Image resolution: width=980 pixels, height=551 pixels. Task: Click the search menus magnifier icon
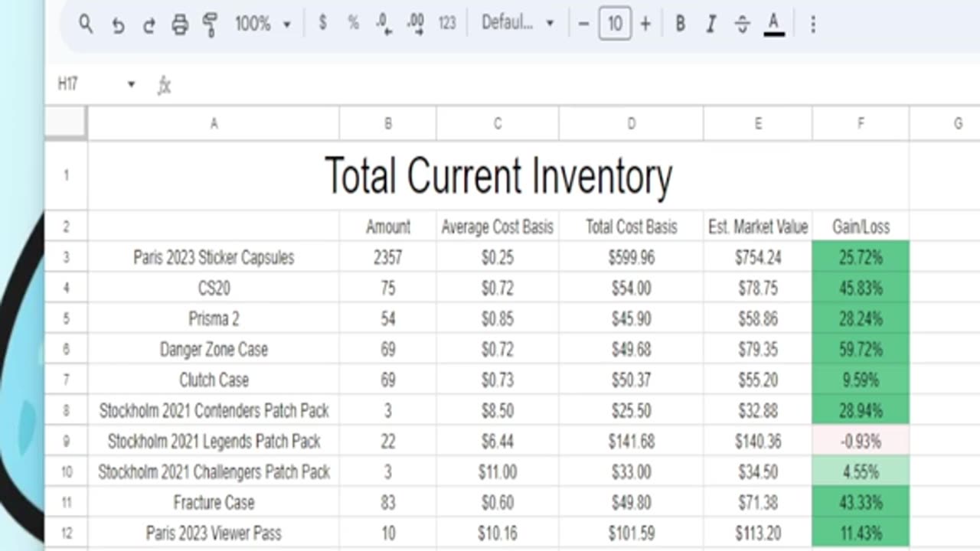coord(86,24)
